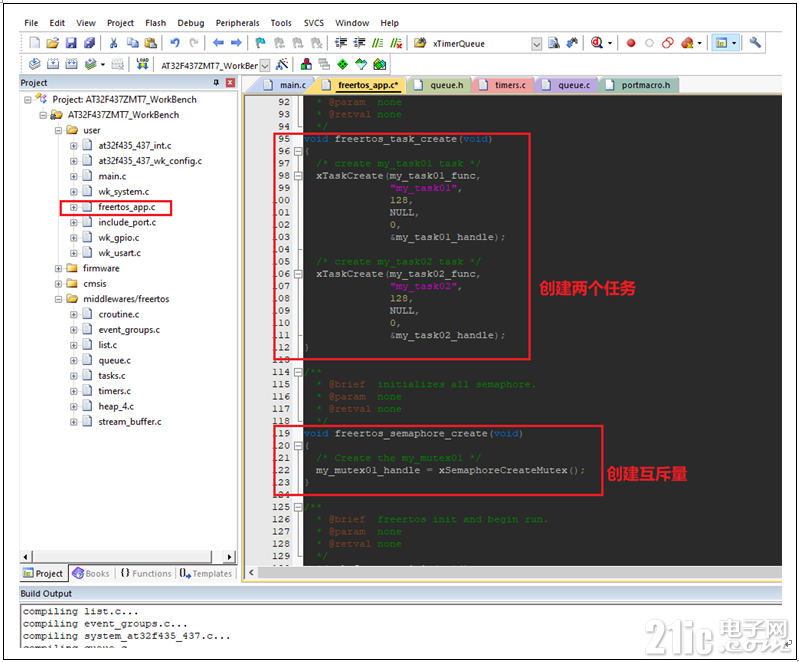Viewport: 799px width, 662px height.
Task: Rebuild all target files icon
Action: [x=71, y=64]
